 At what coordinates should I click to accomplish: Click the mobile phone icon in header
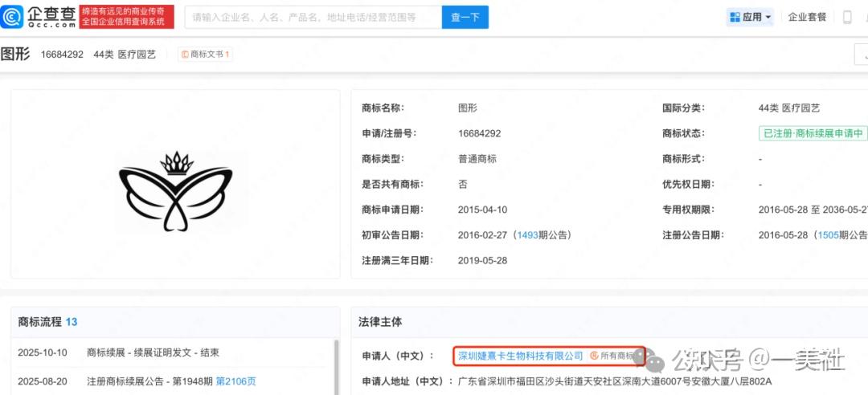(847, 17)
